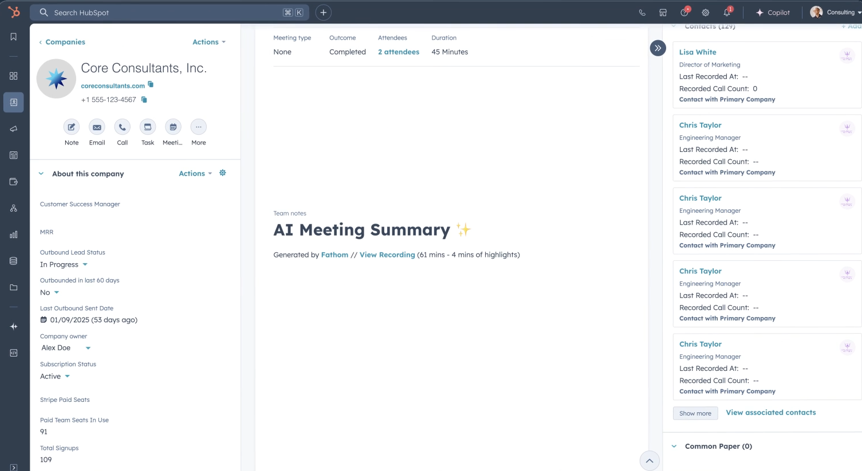Viewport: 862px width, 471px height.
Task: Click the Search HubSpot field
Action: tap(169, 12)
